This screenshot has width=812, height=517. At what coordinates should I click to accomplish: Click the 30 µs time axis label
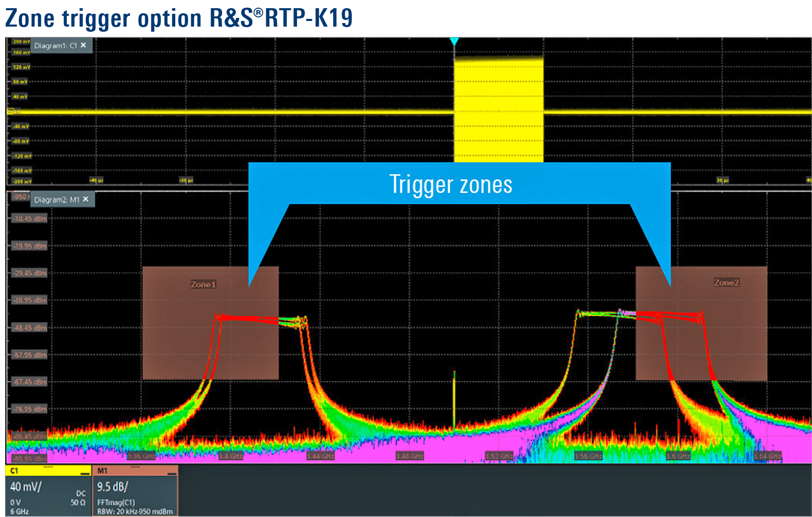(x=723, y=181)
